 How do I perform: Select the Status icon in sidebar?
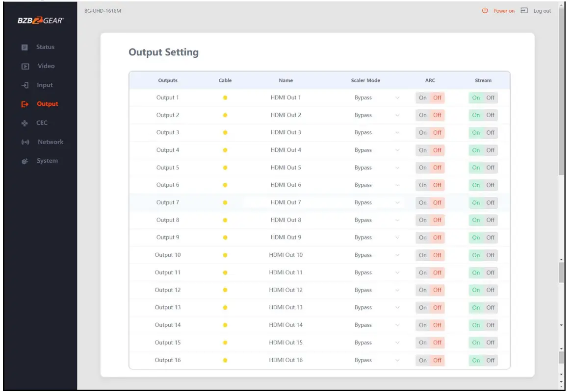24,47
